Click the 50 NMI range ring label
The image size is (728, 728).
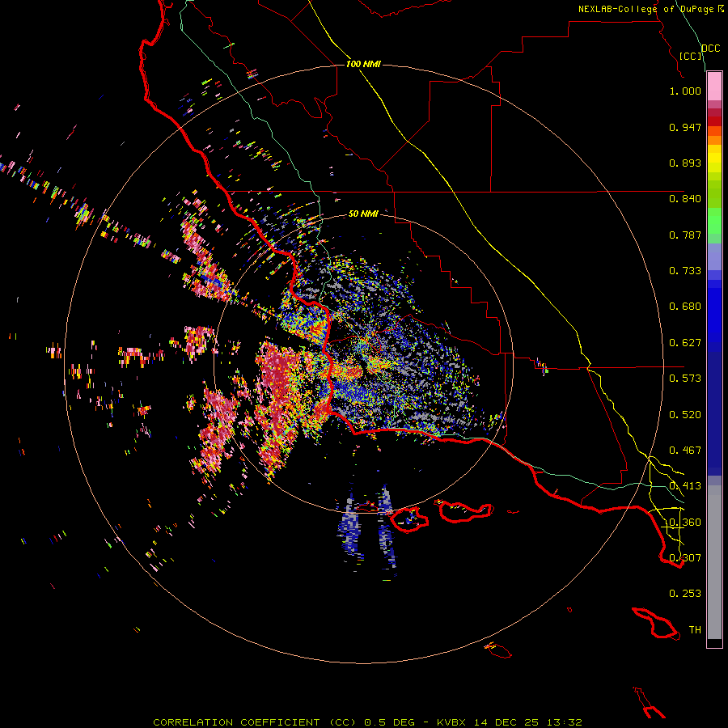(363, 214)
